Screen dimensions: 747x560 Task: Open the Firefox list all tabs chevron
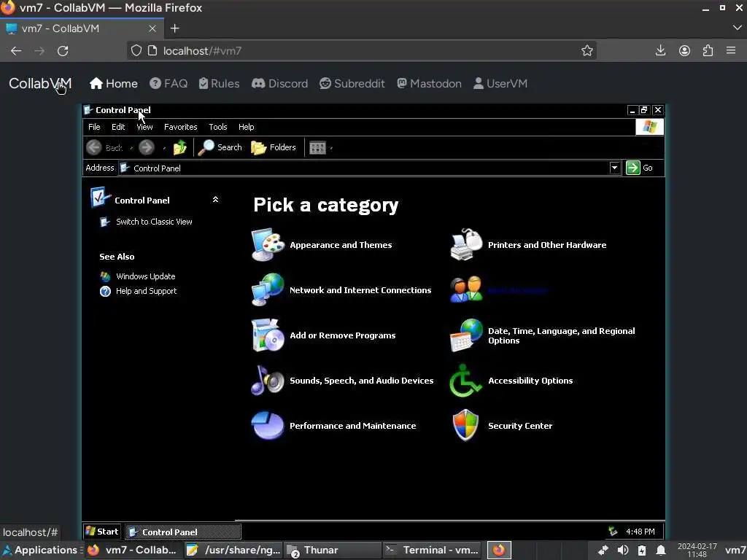pos(737,28)
